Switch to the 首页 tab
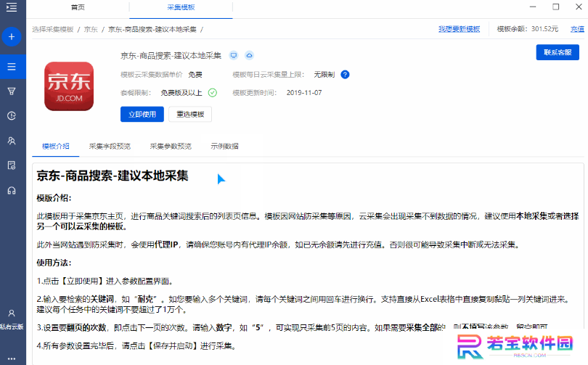 [x=78, y=7]
